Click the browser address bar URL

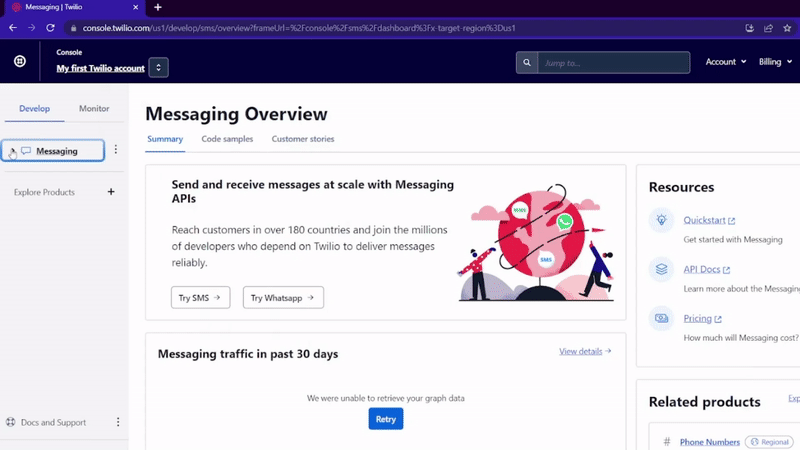pyautogui.click(x=298, y=28)
